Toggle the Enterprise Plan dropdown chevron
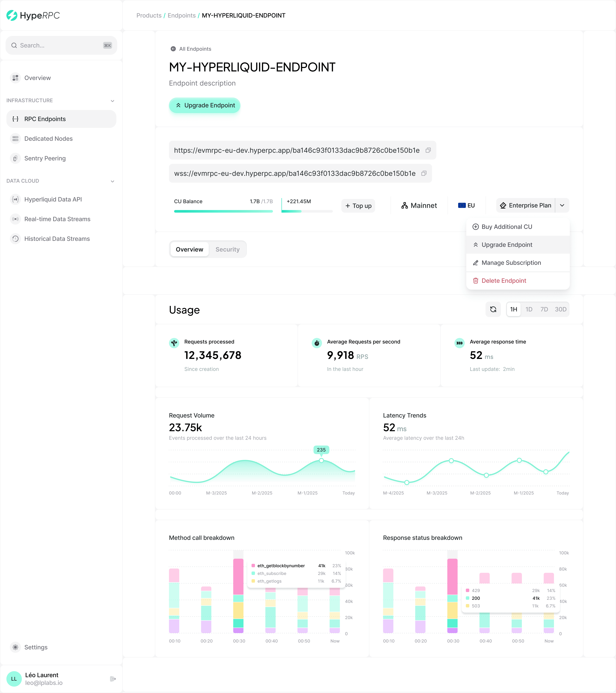This screenshot has width=616, height=693. click(x=562, y=205)
